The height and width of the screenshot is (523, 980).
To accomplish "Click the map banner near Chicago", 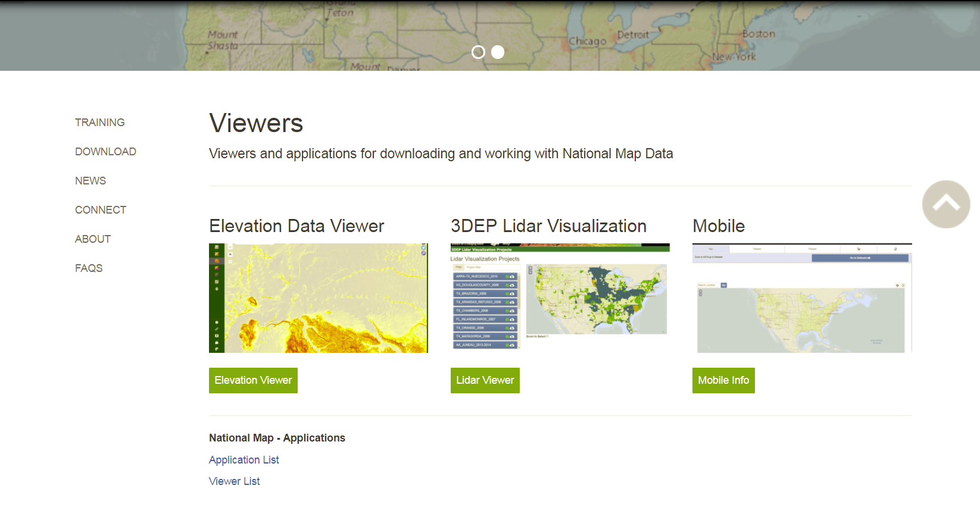I will 587,41.
